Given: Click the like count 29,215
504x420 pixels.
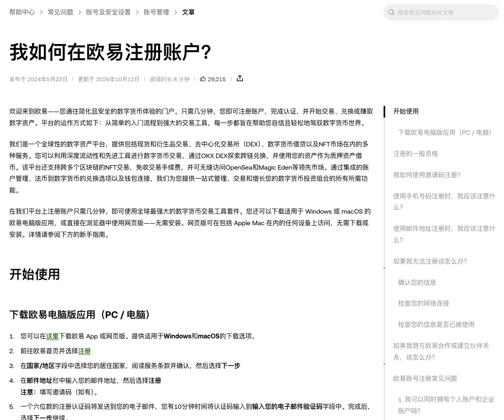Looking at the screenshot, I should pyautogui.click(x=216, y=79).
